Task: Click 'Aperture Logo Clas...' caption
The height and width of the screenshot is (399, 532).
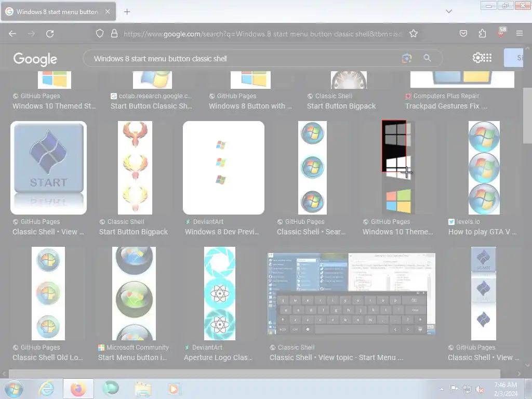Action: [x=218, y=357]
